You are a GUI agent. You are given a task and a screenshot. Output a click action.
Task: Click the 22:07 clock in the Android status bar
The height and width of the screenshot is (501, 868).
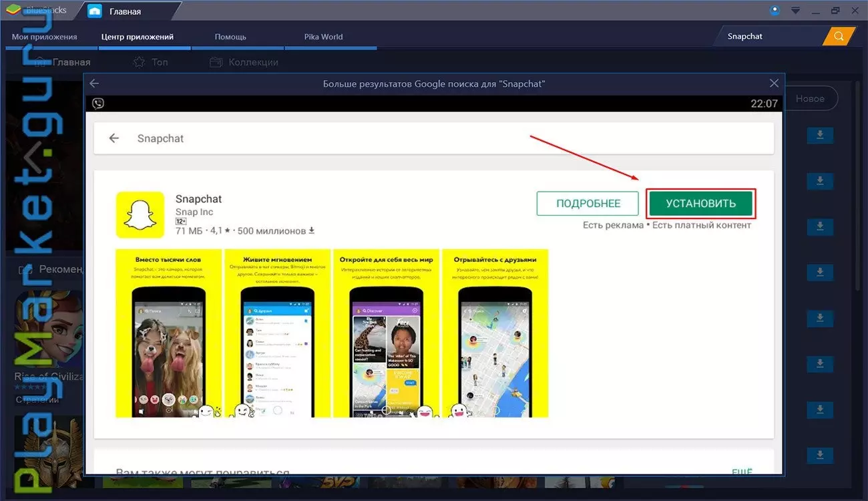pos(765,104)
